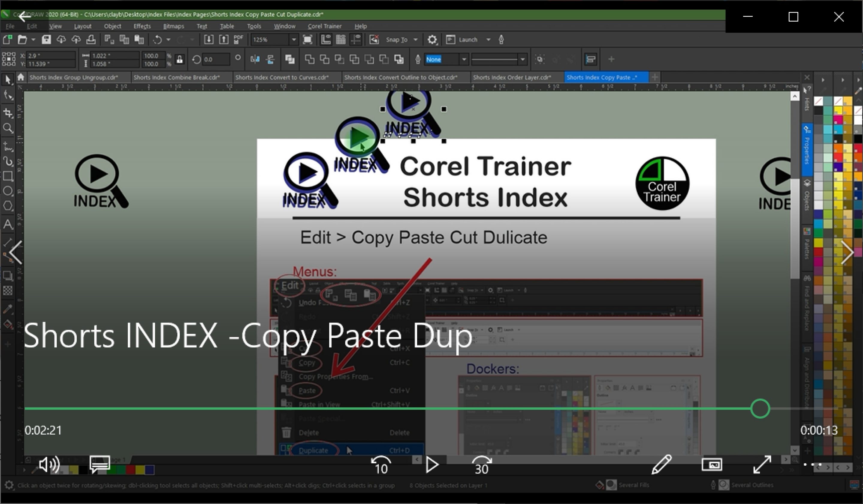
Task: Enter full screen with the diagonal arrows
Action: click(762, 464)
